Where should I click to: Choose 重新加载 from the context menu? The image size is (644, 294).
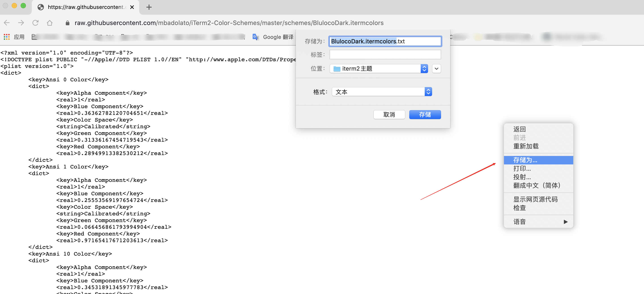click(x=525, y=146)
